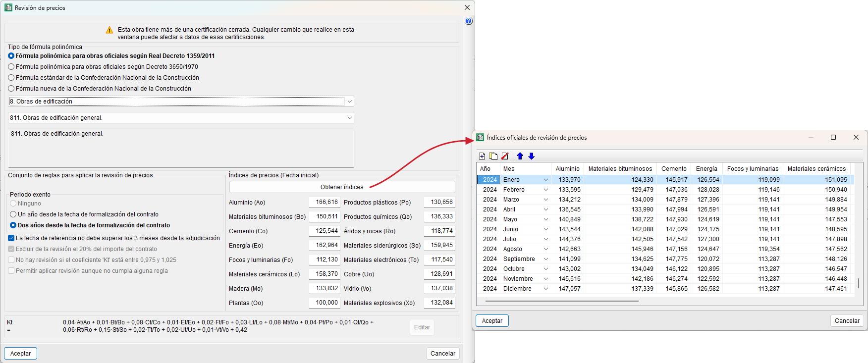Expand month dropdown in the Febrero row
Viewport: 868px width, 363px height.
coord(546,190)
